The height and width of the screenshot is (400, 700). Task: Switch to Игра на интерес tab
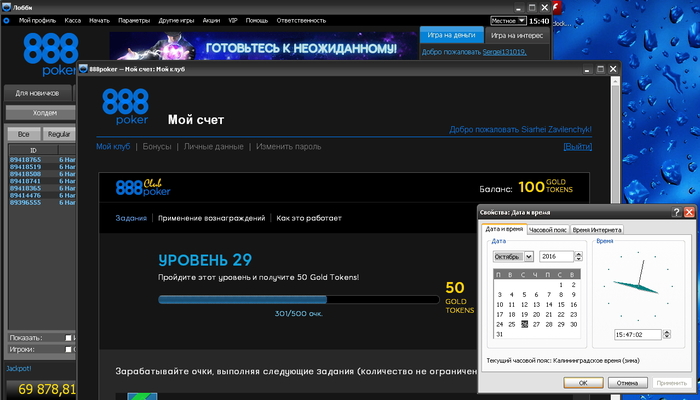[517, 35]
